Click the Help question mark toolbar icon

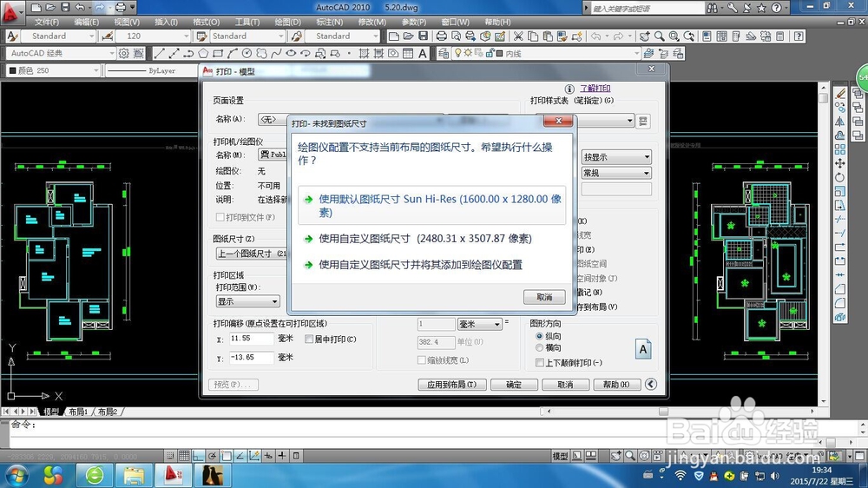pyautogui.click(x=799, y=36)
